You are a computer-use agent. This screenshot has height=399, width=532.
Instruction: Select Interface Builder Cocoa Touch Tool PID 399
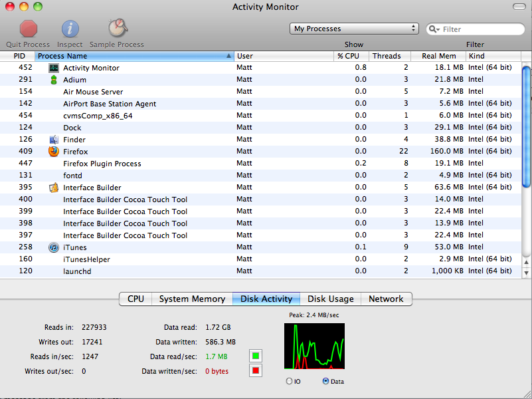(260, 211)
